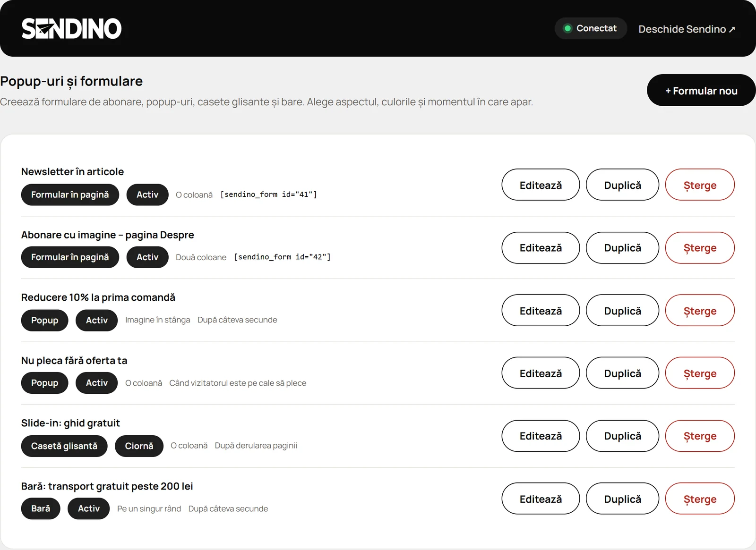Click the Popup badge under Reducere 10%
This screenshot has height=550, width=756.
click(x=45, y=320)
